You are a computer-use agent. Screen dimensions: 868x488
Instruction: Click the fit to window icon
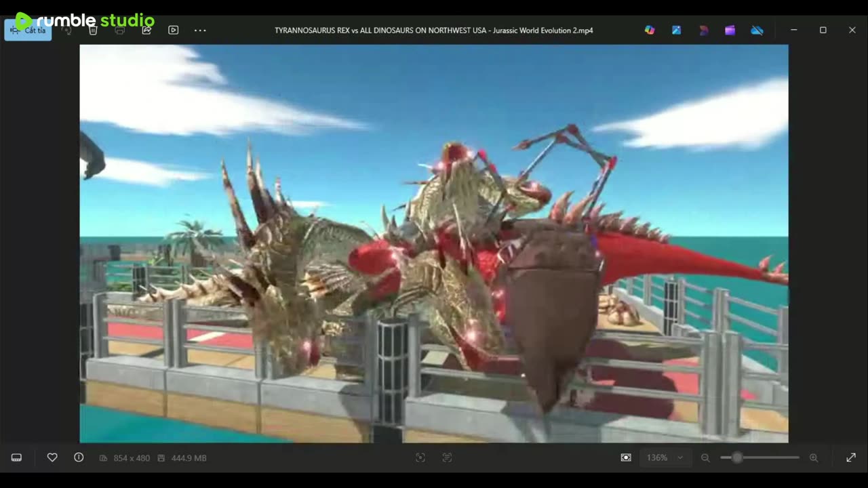click(x=626, y=458)
